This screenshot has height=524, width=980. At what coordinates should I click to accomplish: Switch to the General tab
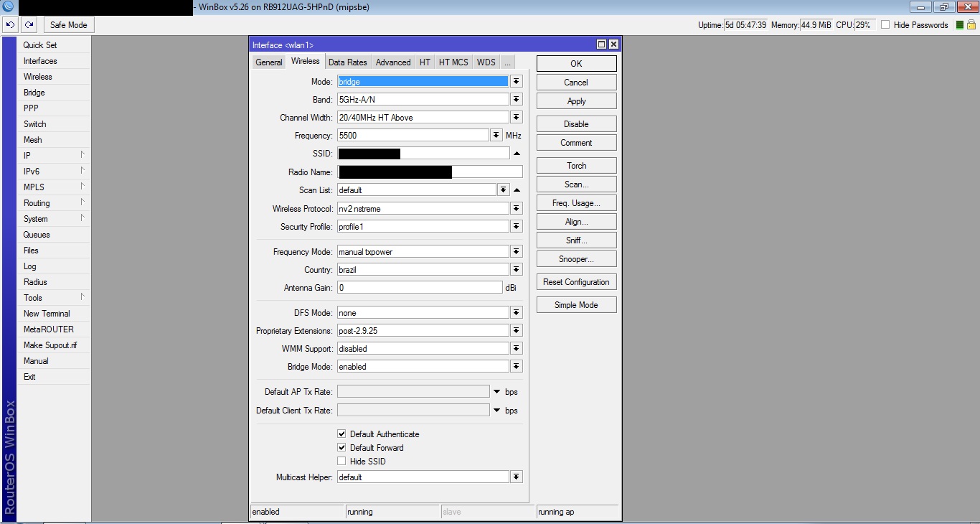point(269,62)
